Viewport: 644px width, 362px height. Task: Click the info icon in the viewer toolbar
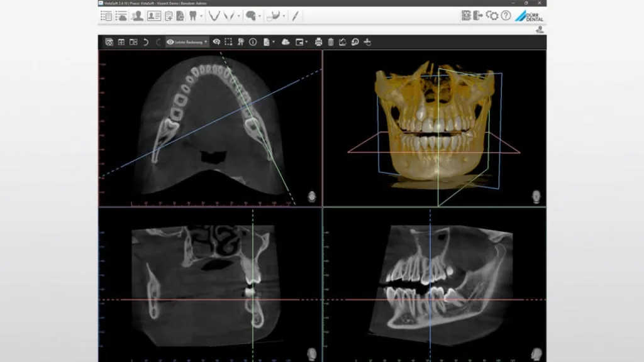(x=252, y=43)
